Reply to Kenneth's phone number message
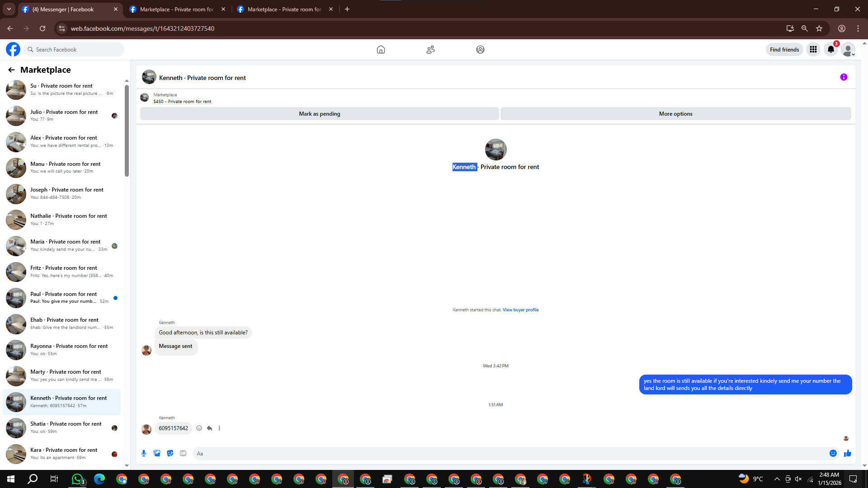 [209, 428]
